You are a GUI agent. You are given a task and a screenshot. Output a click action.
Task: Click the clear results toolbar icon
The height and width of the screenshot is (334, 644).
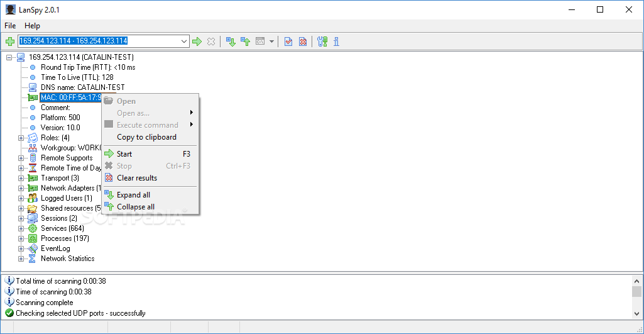303,42
